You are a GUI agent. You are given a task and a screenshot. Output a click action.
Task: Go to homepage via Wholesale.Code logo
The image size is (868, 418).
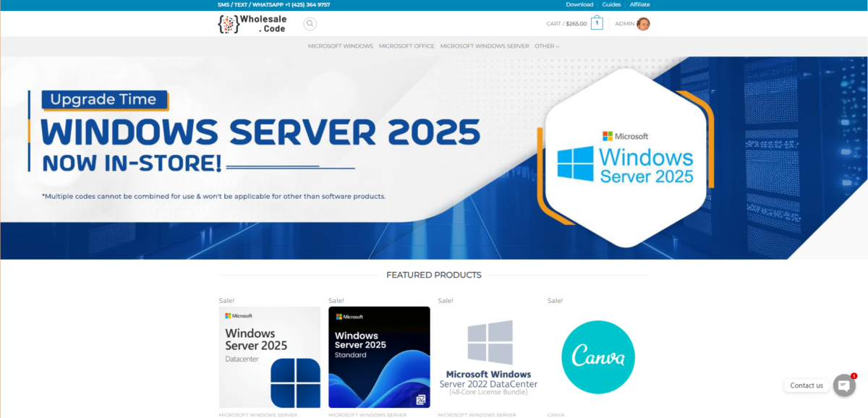click(252, 24)
